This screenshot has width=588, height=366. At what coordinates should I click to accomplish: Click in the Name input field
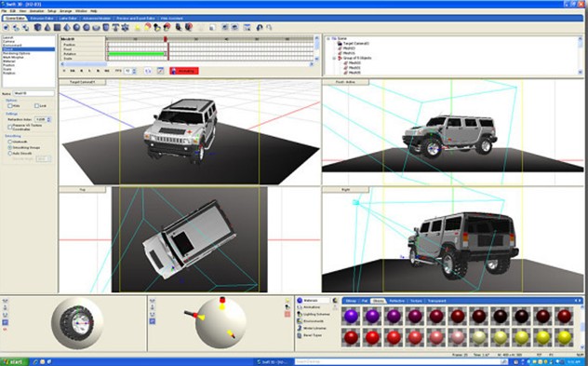33,93
